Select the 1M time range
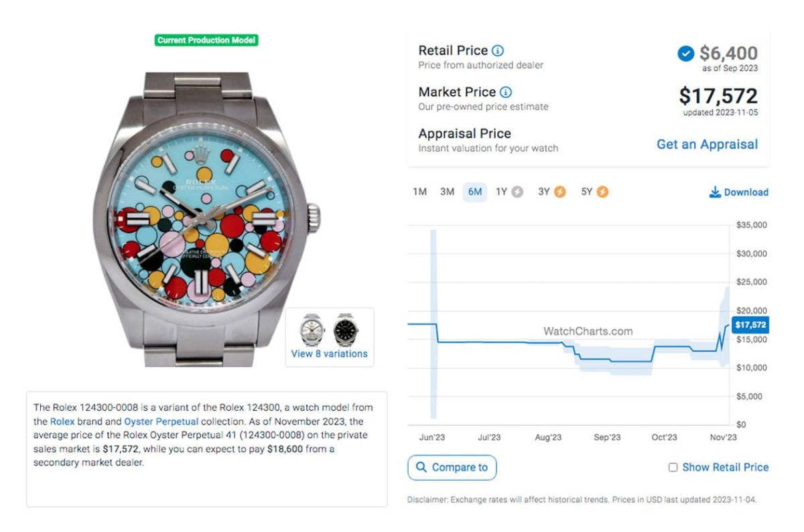Screen dimensions: 804x532 pos(420,192)
